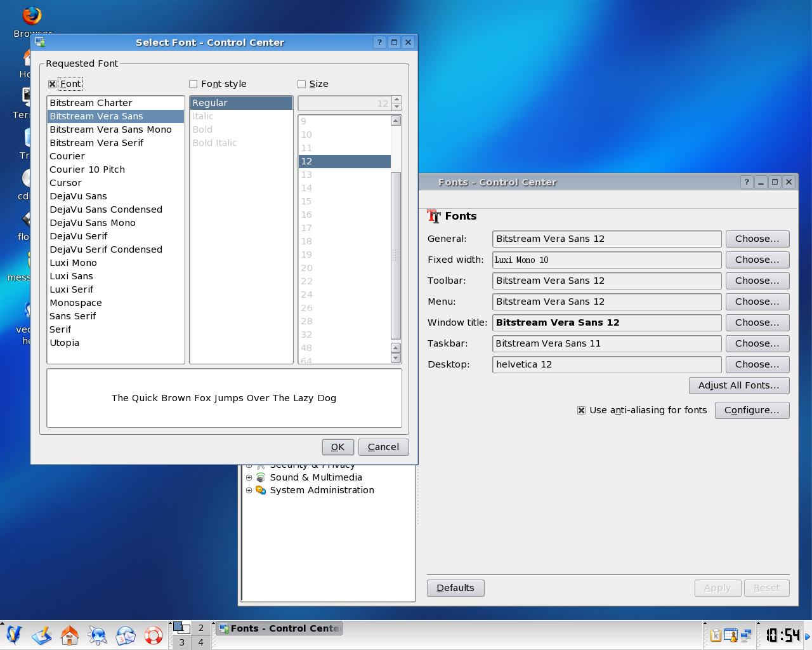The height and width of the screenshot is (650, 812).
Task: Click the size list scrollbar handle
Action: coord(396,255)
